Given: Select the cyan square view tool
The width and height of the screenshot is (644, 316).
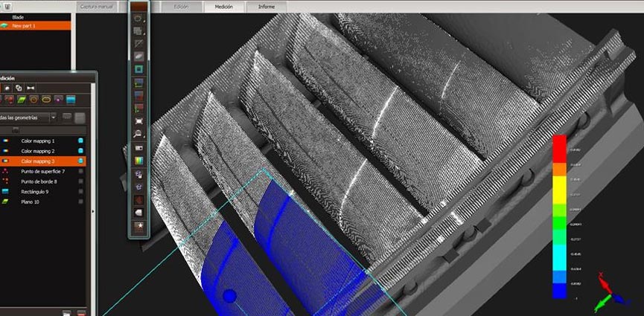Looking at the screenshot, I should coord(138,69).
